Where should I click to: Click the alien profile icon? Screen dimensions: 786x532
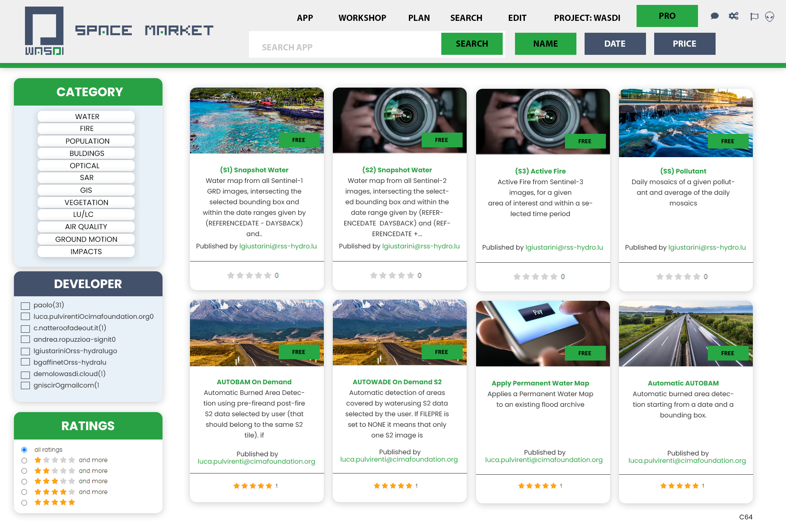click(770, 17)
